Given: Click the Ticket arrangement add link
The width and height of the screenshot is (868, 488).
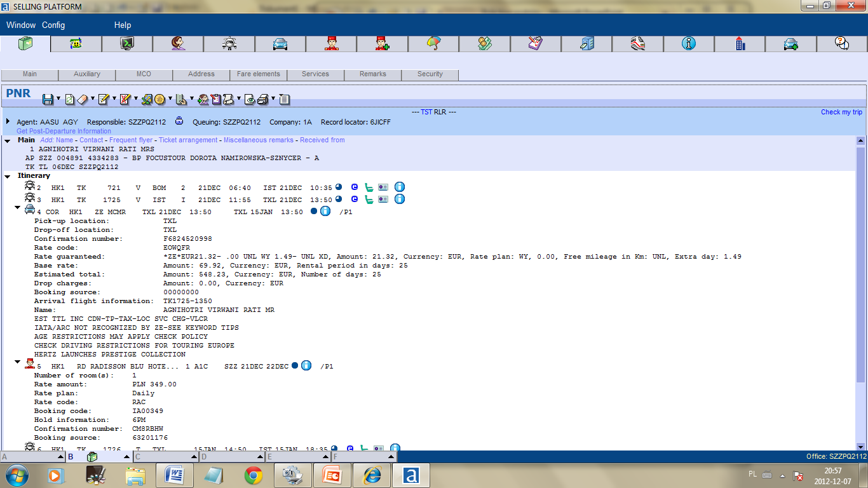Looking at the screenshot, I should (188, 140).
